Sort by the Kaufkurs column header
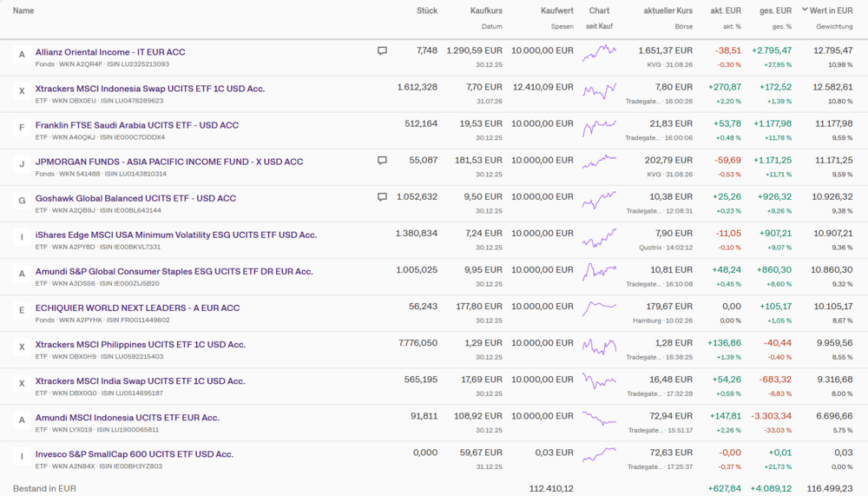This screenshot has height=496, width=868. click(x=486, y=10)
